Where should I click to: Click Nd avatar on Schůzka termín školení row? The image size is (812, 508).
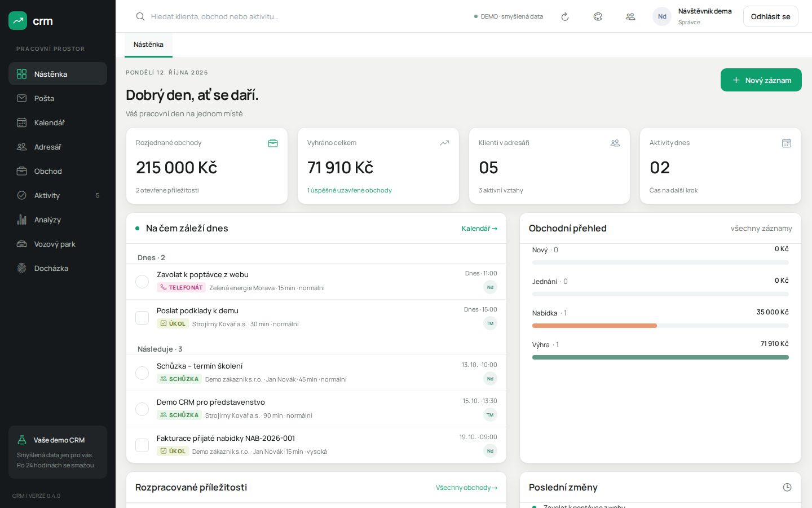490,379
